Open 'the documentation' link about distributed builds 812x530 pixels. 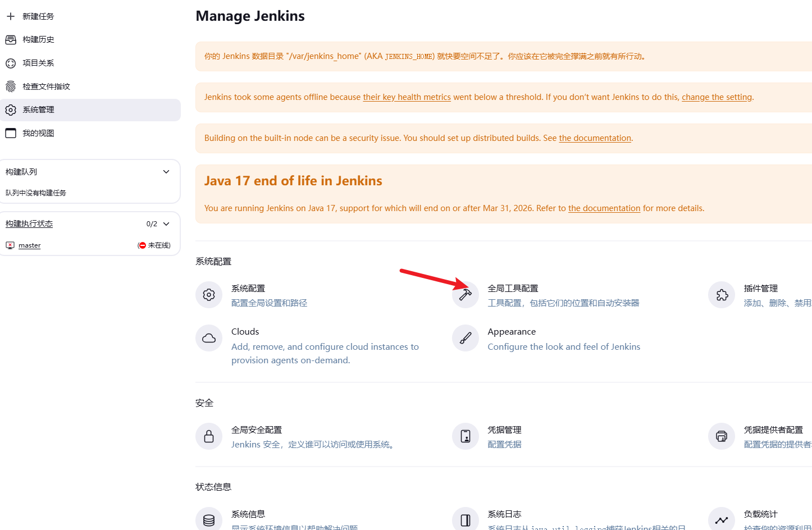tap(595, 138)
